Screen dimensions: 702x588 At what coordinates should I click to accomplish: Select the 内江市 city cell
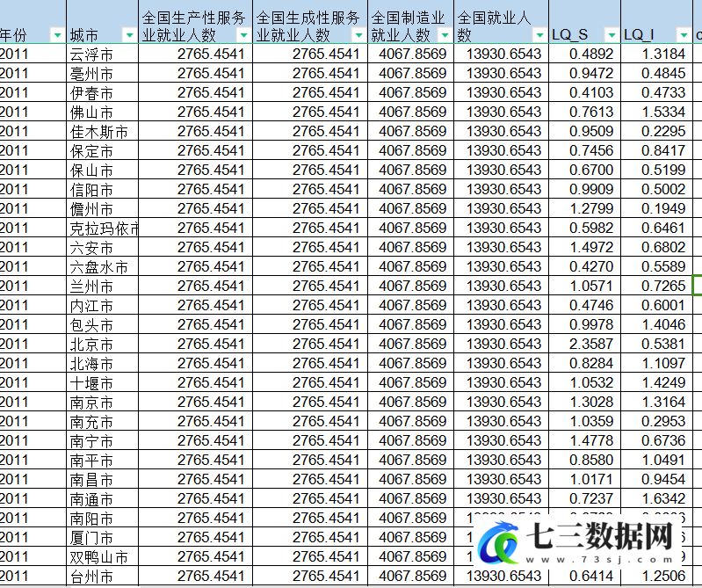(x=102, y=305)
